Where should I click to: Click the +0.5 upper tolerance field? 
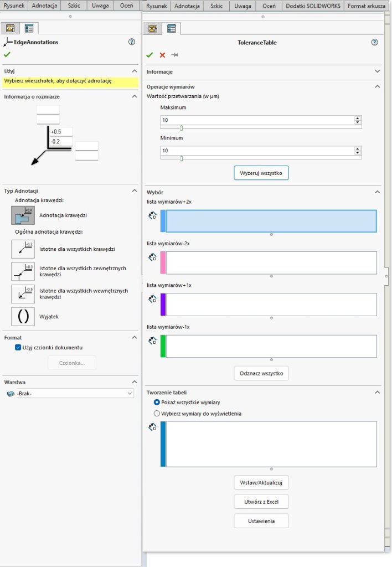click(x=61, y=132)
